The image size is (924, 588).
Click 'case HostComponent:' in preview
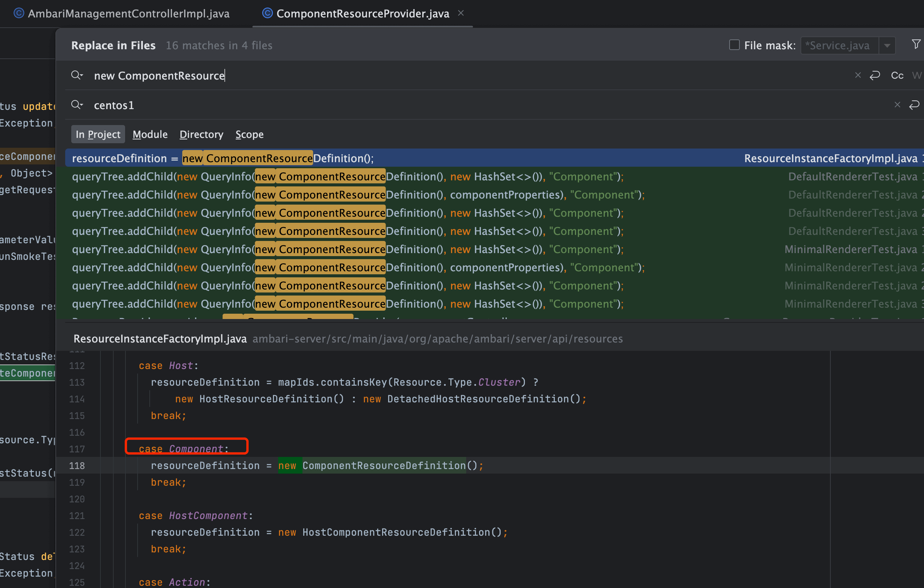coord(196,516)
